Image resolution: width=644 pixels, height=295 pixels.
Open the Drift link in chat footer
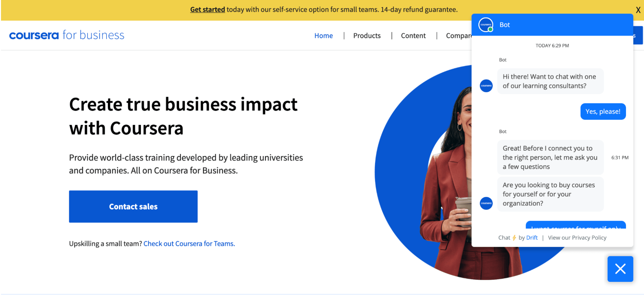pyautogui.click(x=532, y=238)
